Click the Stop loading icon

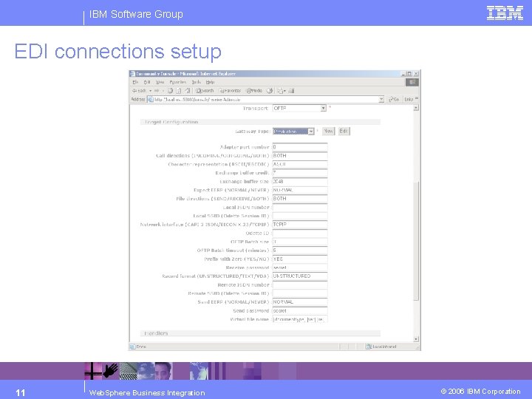pyautogui.click(x=171, y=91)
